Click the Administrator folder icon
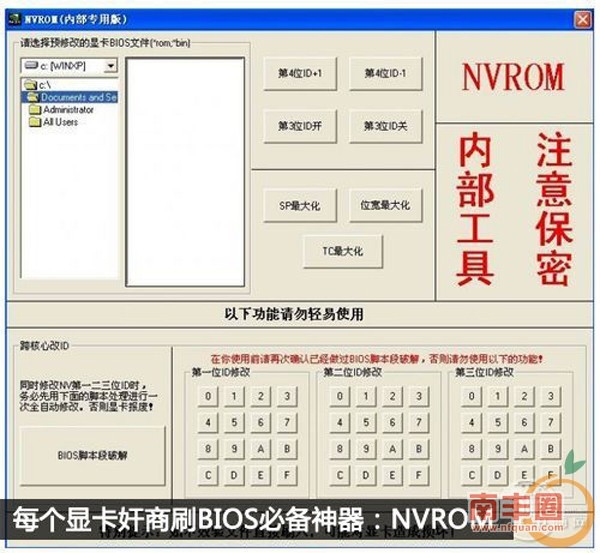The width and height of the screenshot is (600, 553). (x=35, y=110)
